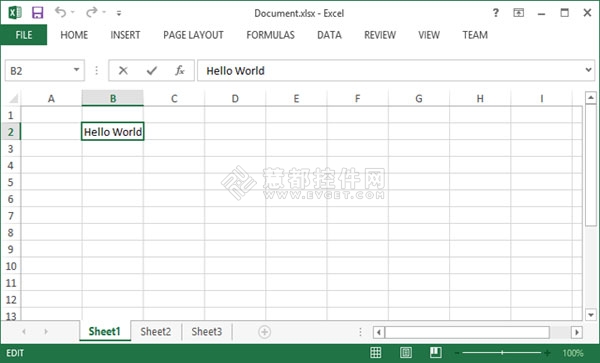Open Ribbon Display Options
The image size is (600, 363).
[x=518, y=13]
